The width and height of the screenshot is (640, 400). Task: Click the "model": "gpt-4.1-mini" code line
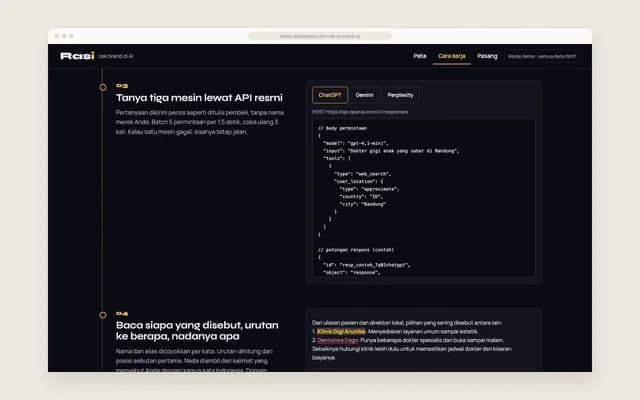click(356, 143)
